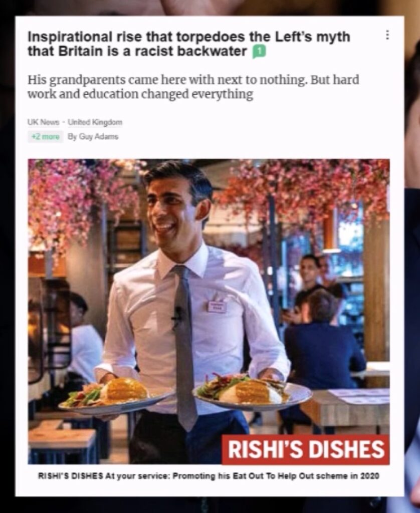Click the green comment count badge
The image size is (420, 513).
[x=259, y=52]
